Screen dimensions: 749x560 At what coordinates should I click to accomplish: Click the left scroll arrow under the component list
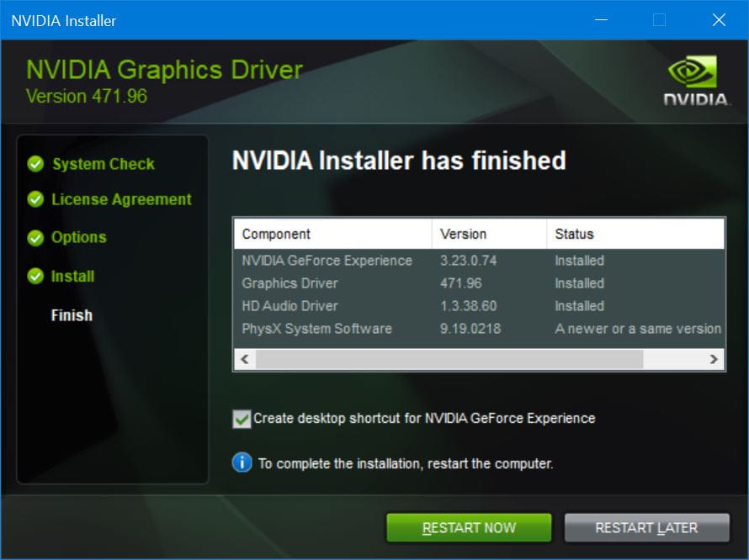pos(243,359)
